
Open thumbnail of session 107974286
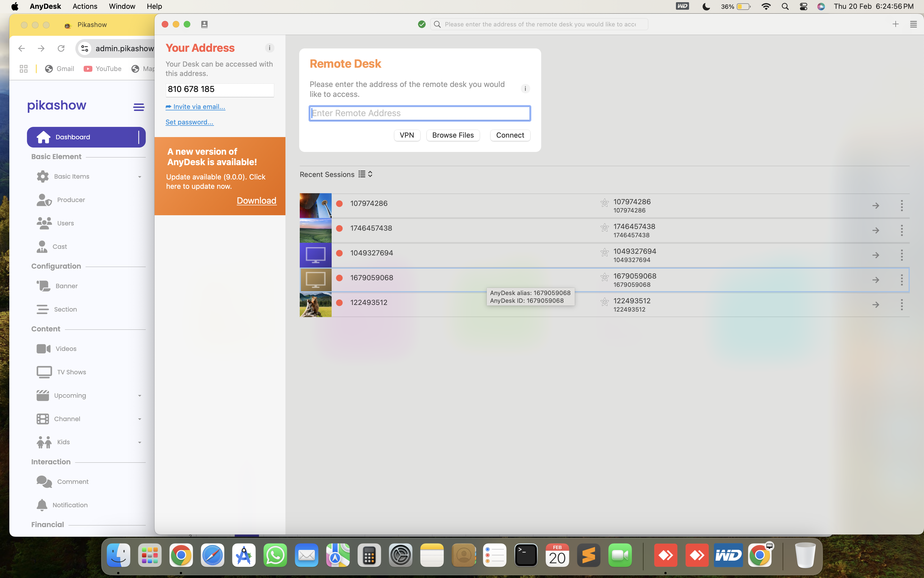pyautogui.click(x=315, y=206)
